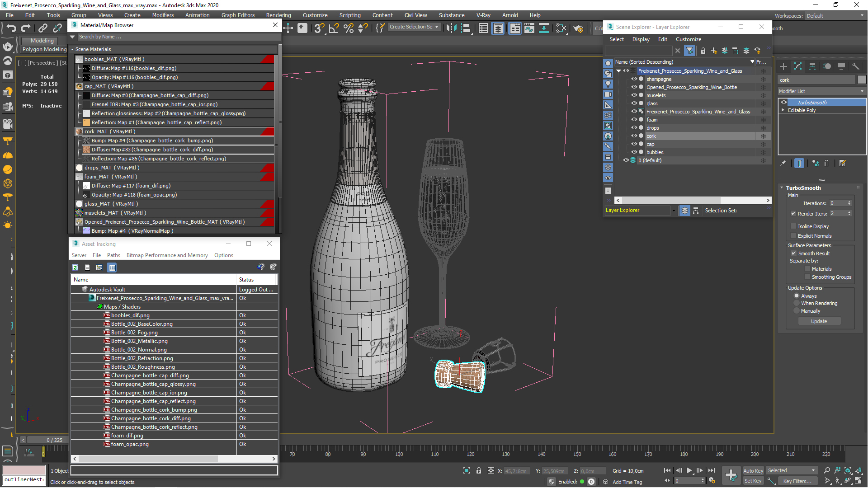This screenshot has height=488, width=868.
Task: Click the Refresh icon in Asset Tracking
Action: 75,267
